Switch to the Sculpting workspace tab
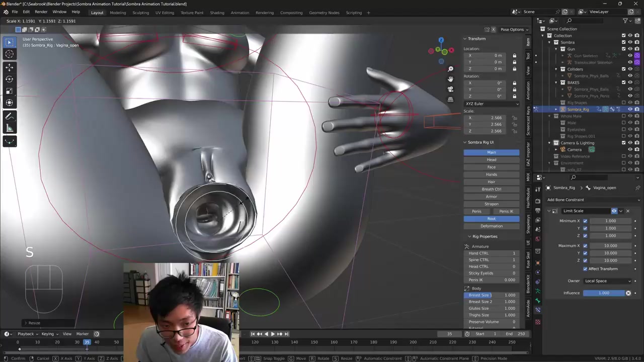The image size is (644, 362). point(140,13)
